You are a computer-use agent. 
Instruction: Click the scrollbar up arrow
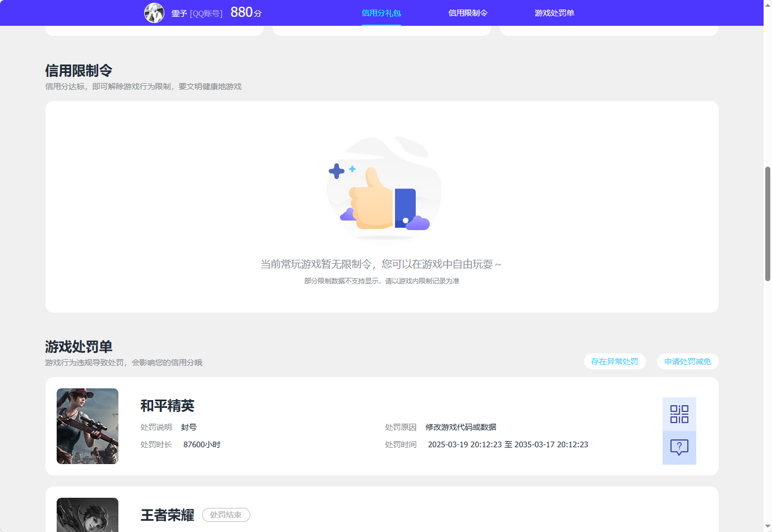(768, 4)
